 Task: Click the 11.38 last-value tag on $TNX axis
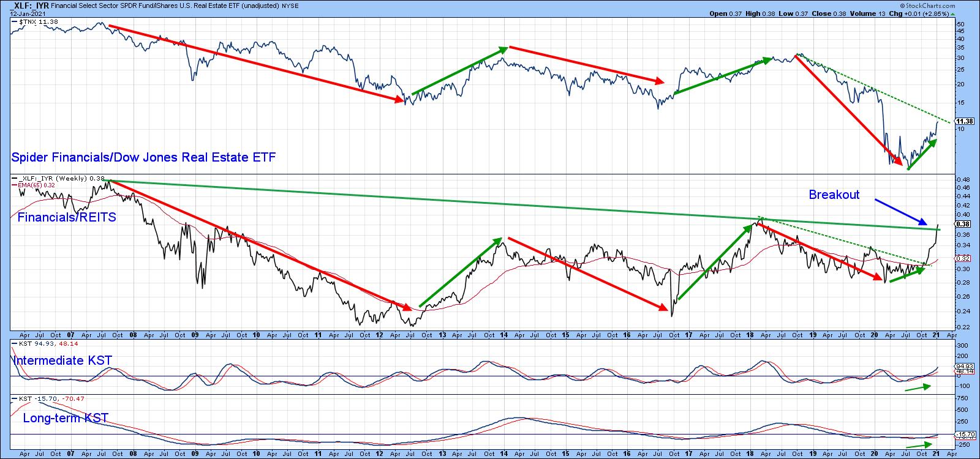coord(964,121)
